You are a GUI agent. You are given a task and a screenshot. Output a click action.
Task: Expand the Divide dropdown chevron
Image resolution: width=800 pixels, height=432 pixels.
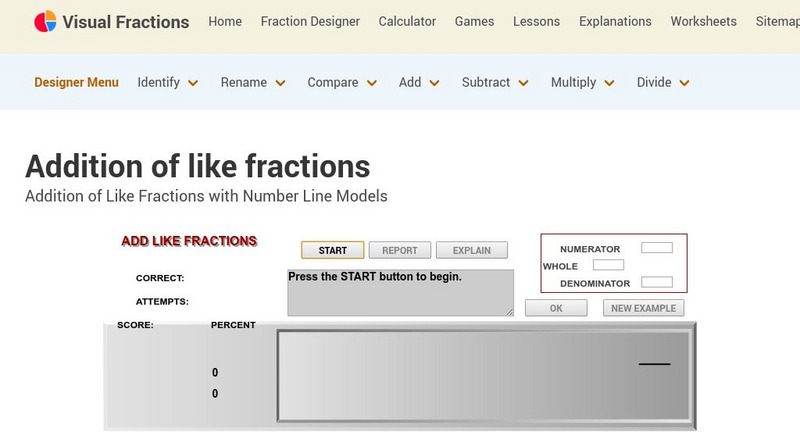coord(685,83)
